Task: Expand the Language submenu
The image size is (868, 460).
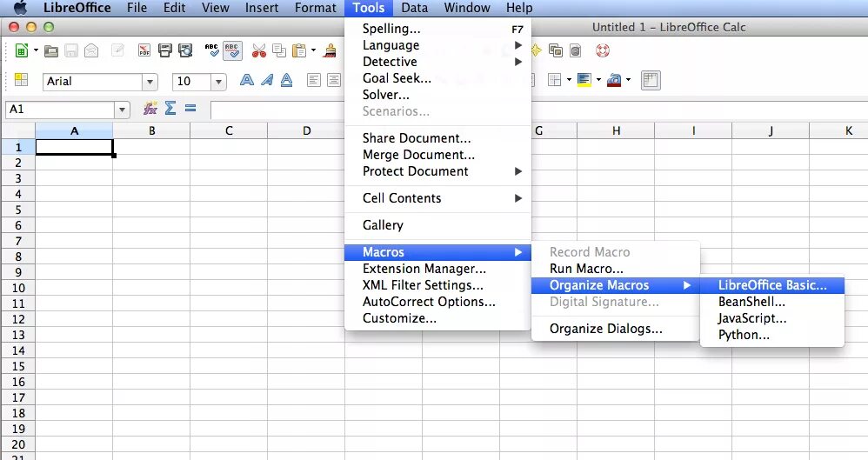Action: [437, 45]
